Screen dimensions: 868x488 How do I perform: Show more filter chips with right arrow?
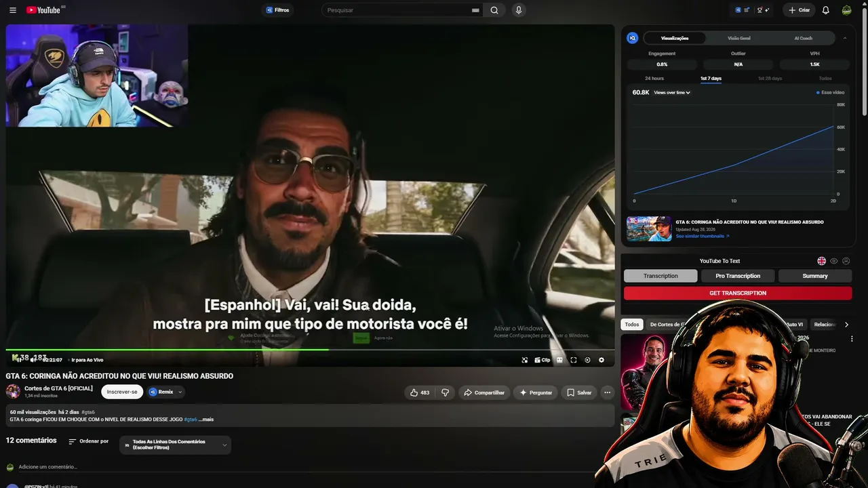(x=846, y=325)
